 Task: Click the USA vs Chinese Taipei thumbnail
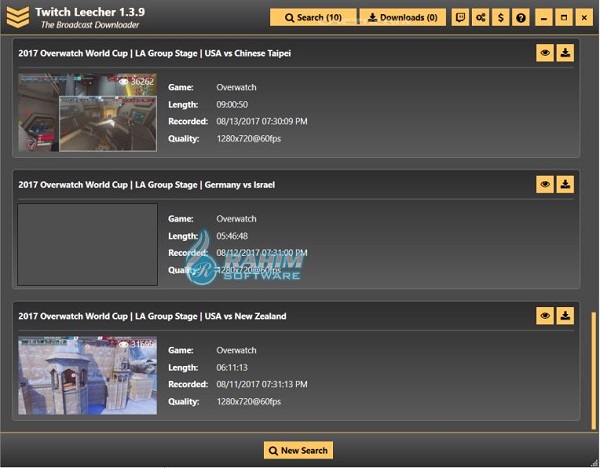tap(87, 113)
